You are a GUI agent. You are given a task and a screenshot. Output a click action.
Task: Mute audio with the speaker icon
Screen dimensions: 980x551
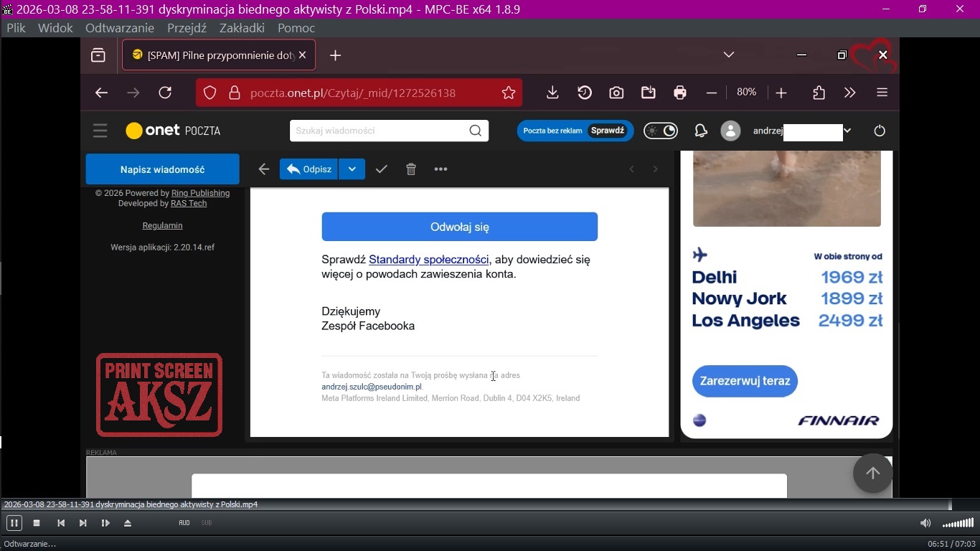tap(925, 523)
